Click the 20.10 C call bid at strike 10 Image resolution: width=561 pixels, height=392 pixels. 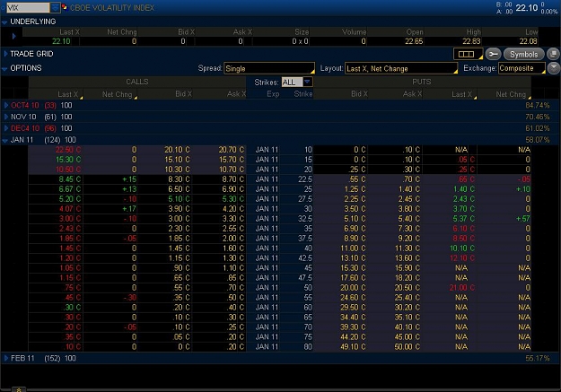coord(177,150)
